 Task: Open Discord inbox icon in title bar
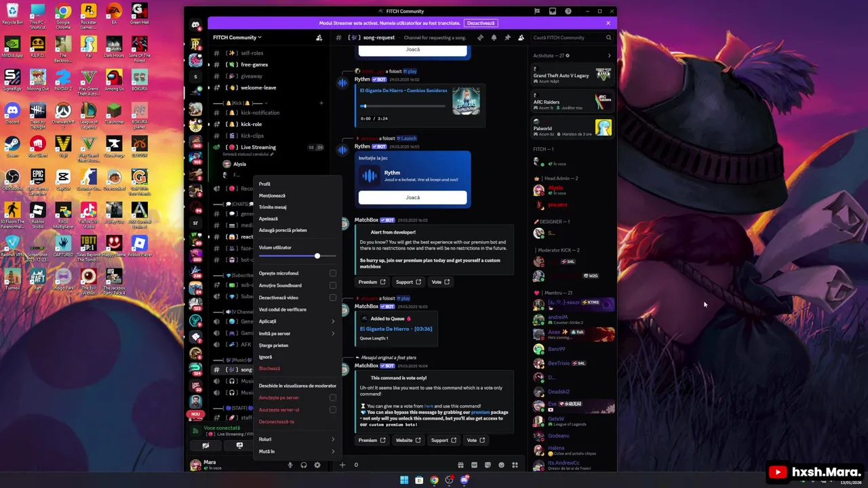tap(552, 12)
